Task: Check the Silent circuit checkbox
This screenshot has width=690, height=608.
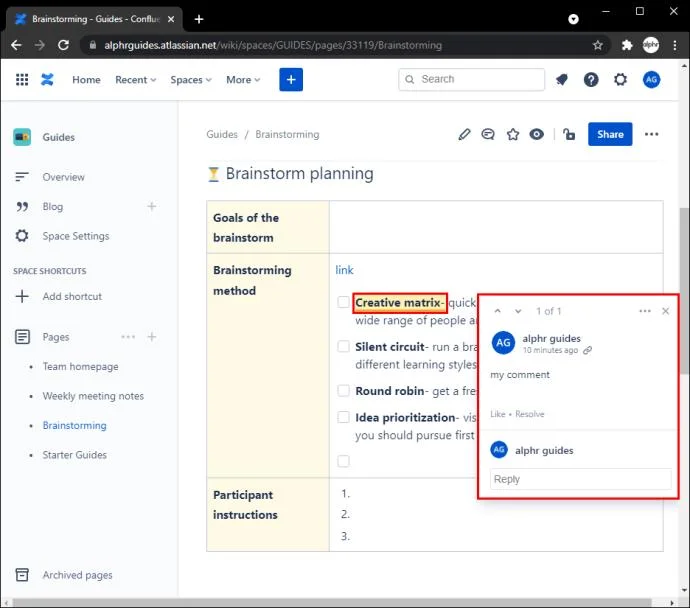Action: click(343, 346)
